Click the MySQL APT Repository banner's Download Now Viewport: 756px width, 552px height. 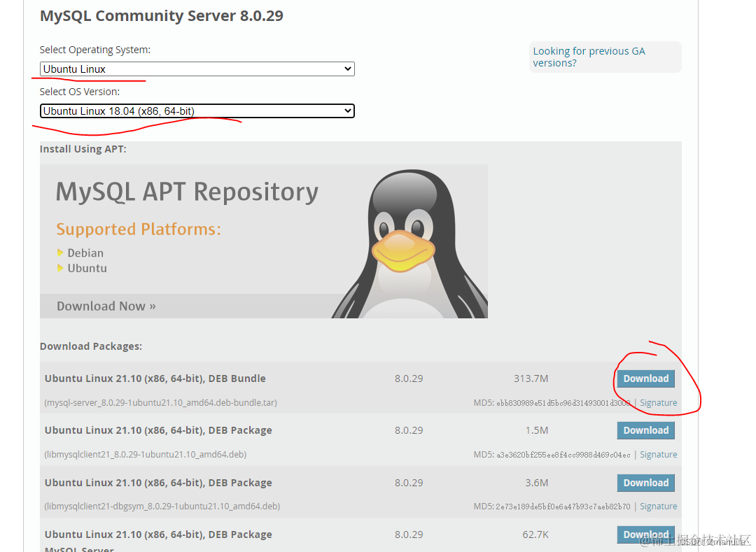(106, 306)
